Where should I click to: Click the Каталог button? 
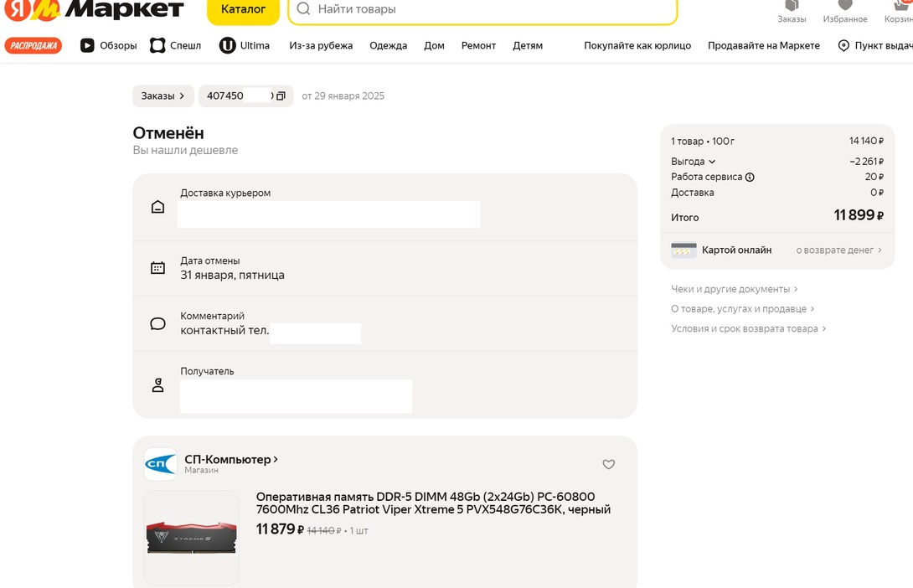[244, 10]
